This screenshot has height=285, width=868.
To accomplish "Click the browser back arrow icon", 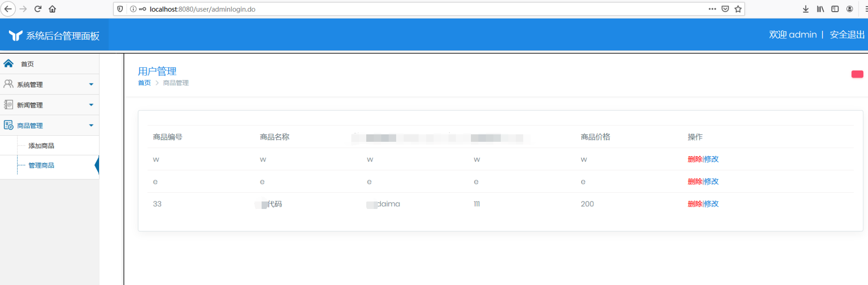I will tap(8, 9).
